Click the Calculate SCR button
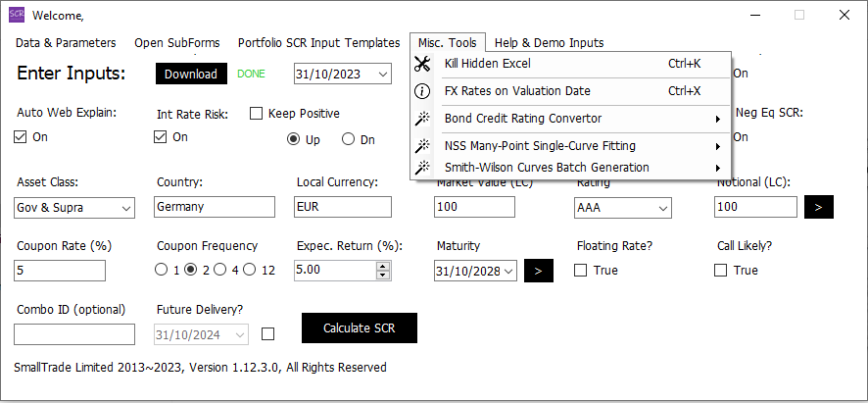This screenshot has height=403, width=868. (x=359, y=328)
